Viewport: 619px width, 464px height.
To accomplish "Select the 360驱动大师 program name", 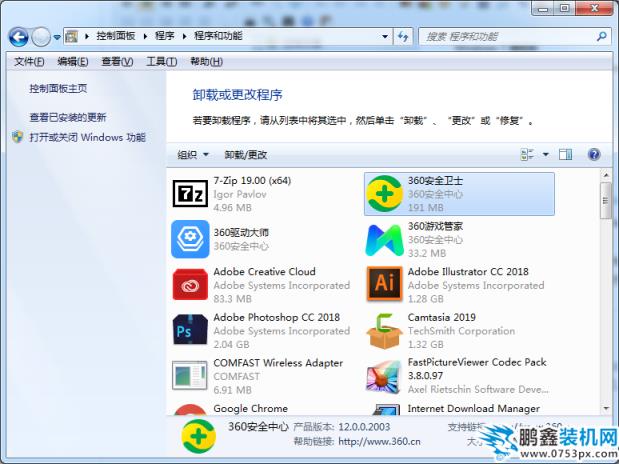I will 241,233.
